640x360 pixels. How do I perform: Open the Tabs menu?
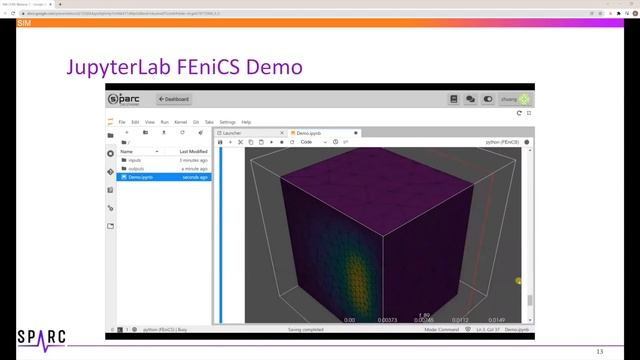click(209, 122)
